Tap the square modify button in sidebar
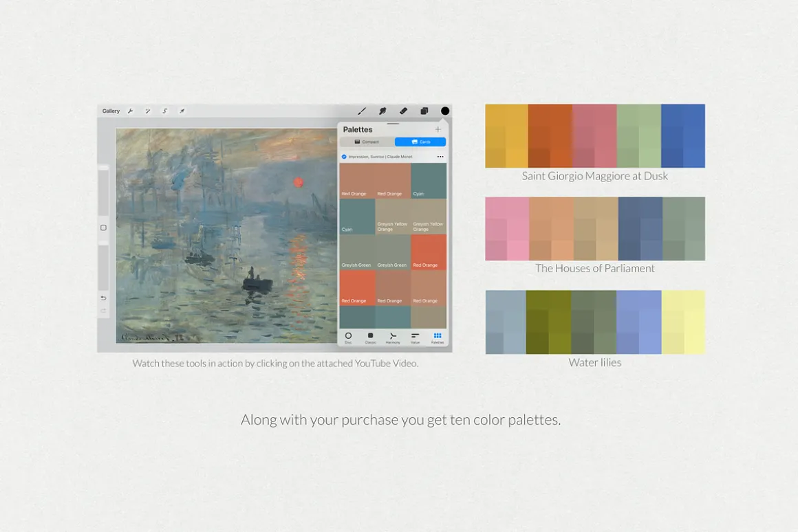Screen dimensions: 798x532 point(103,228)
